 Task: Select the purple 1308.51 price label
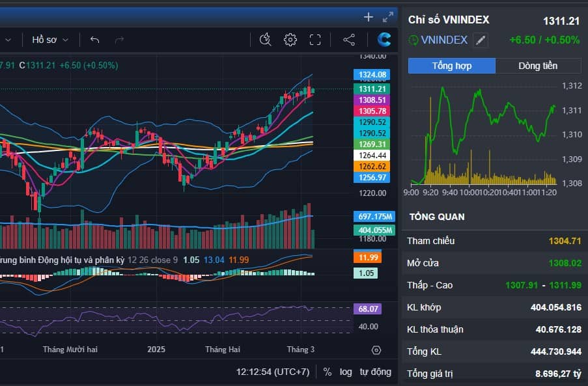(x=372, y=100)
